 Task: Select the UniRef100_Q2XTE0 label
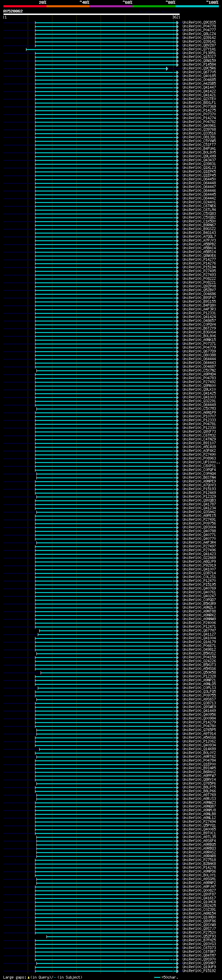pyautogui.click(x=199, y=99)
